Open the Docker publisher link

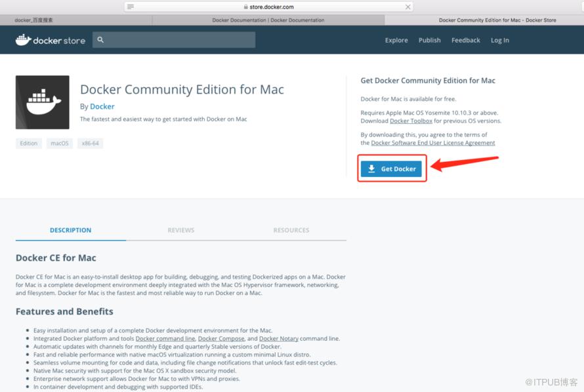click(x=102, y=106)
